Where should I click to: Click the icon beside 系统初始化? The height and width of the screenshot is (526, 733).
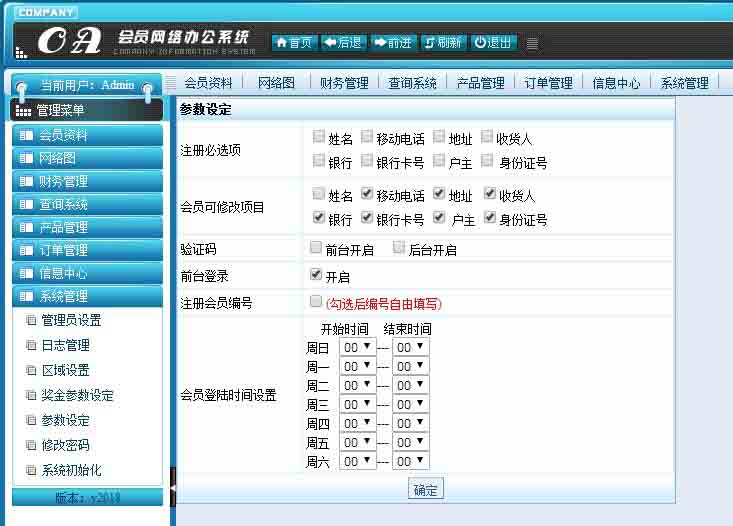click(31, 471)
